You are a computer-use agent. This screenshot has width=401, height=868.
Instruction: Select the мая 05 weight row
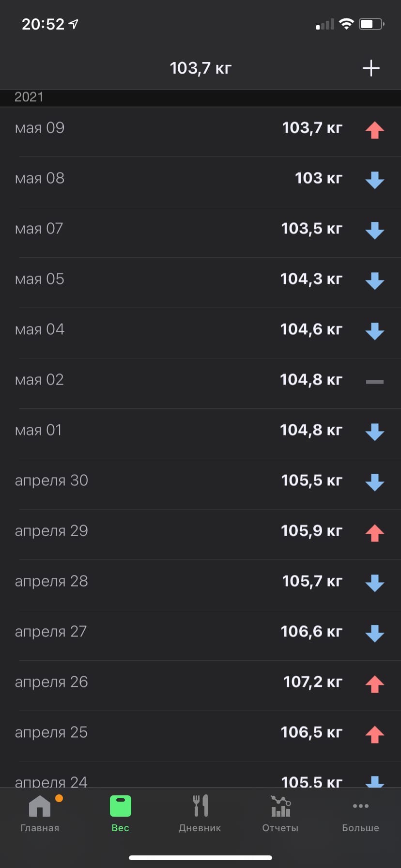[x=200, y=279]
